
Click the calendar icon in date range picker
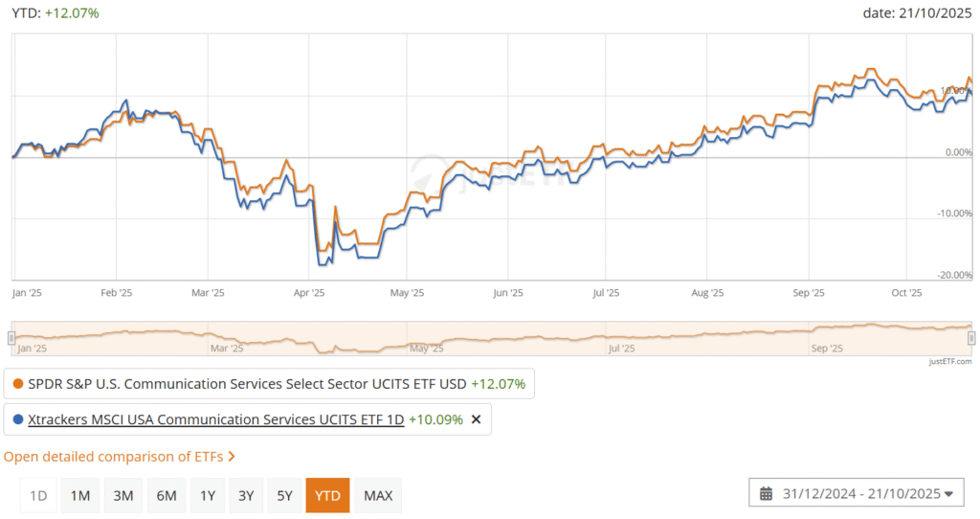click(766, 494)
